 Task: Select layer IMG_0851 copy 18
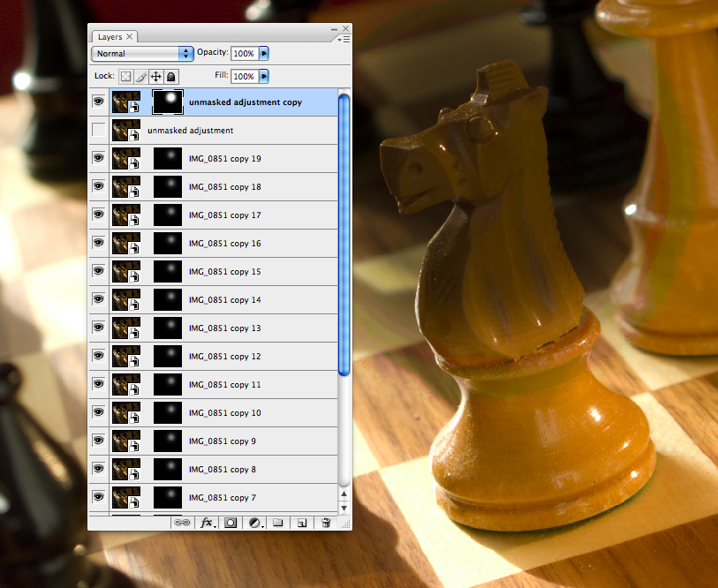point(225,187)
